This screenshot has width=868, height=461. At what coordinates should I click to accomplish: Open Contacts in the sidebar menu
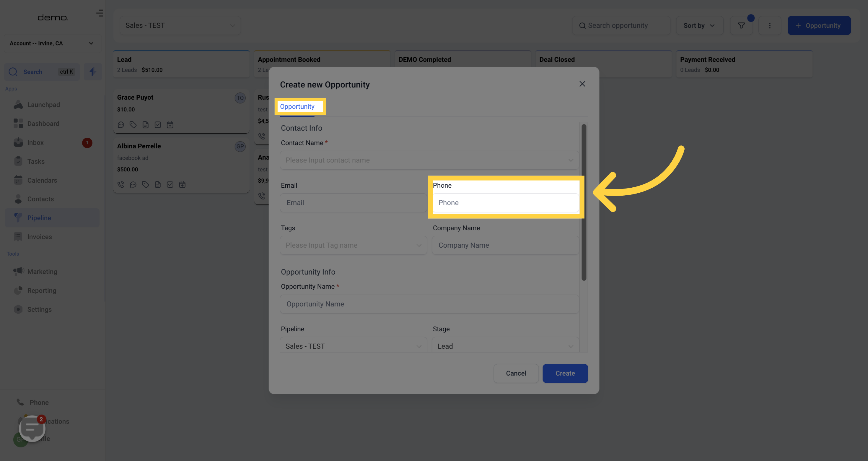click(40, 199)
